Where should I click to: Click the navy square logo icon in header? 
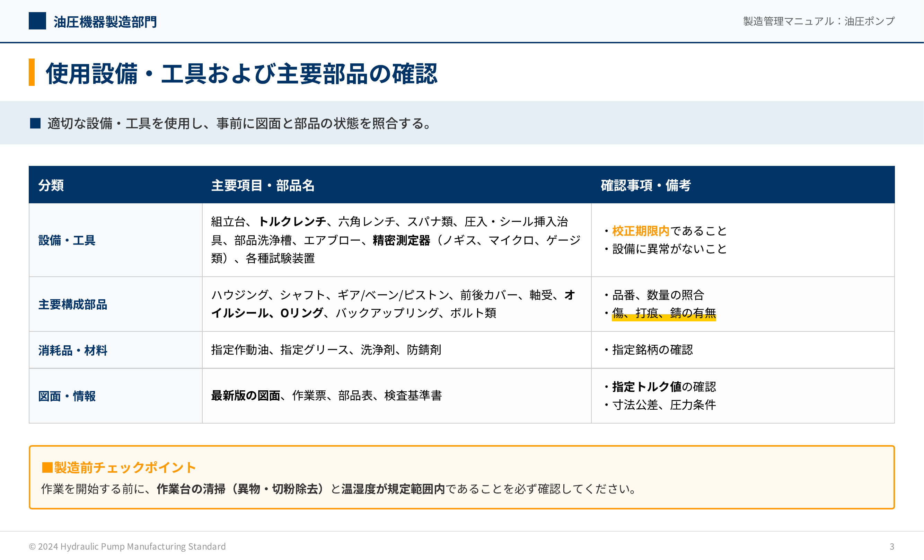pyautogui.click(x=37, y=21)
